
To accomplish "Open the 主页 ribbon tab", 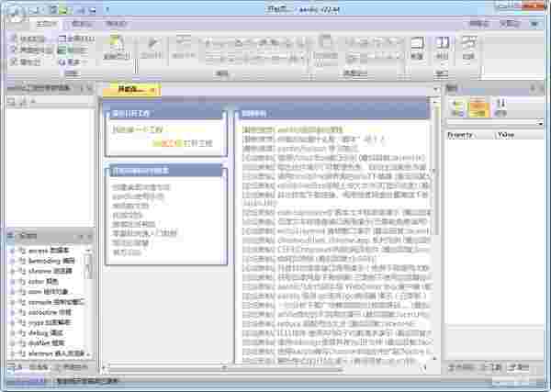I will [47, 24].
